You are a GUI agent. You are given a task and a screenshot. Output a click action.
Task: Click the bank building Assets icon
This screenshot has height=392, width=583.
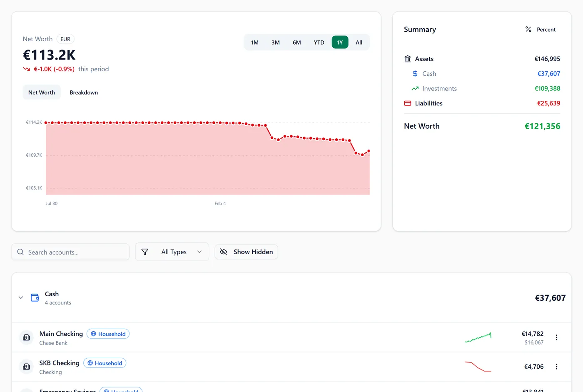[408, 59]
